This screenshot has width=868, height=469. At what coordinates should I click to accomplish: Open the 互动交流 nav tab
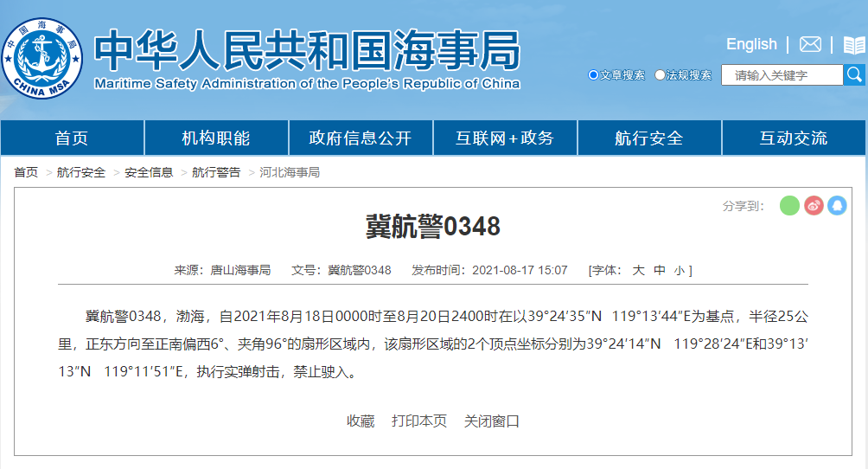pos(794,138)
